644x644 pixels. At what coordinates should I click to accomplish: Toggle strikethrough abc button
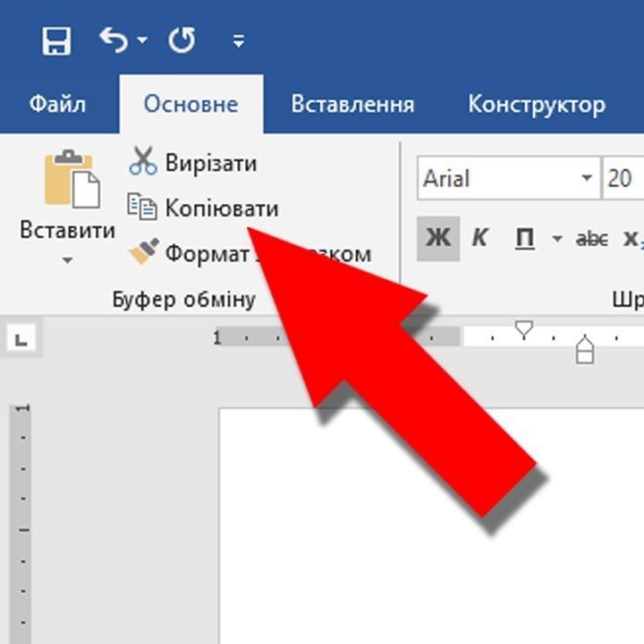592,239
